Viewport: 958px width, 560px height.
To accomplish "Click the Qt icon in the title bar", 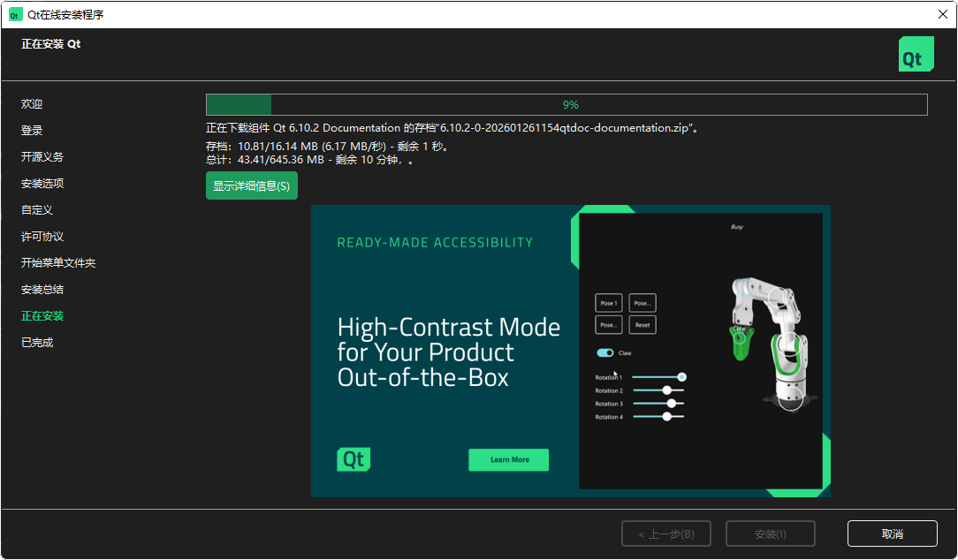I will pyautogui.click(x=15, y=14).
